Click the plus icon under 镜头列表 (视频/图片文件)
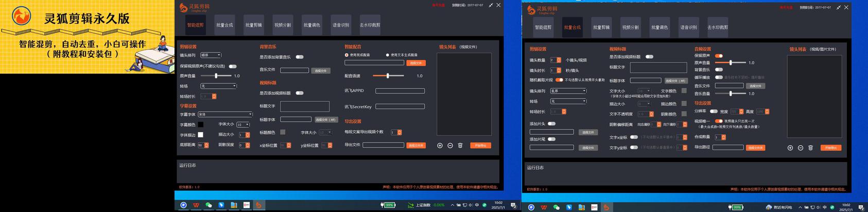The height and width of the screenshot is (212, 868). coord(790,148)
